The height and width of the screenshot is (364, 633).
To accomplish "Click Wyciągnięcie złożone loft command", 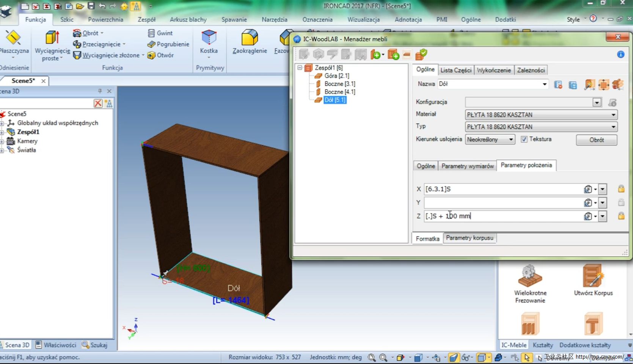I will 108,55.
